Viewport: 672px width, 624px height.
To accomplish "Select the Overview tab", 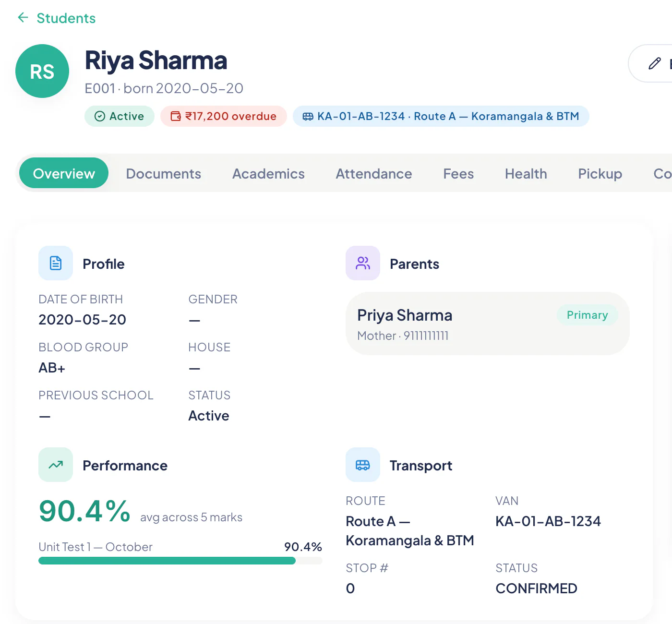I will point(64,173).
